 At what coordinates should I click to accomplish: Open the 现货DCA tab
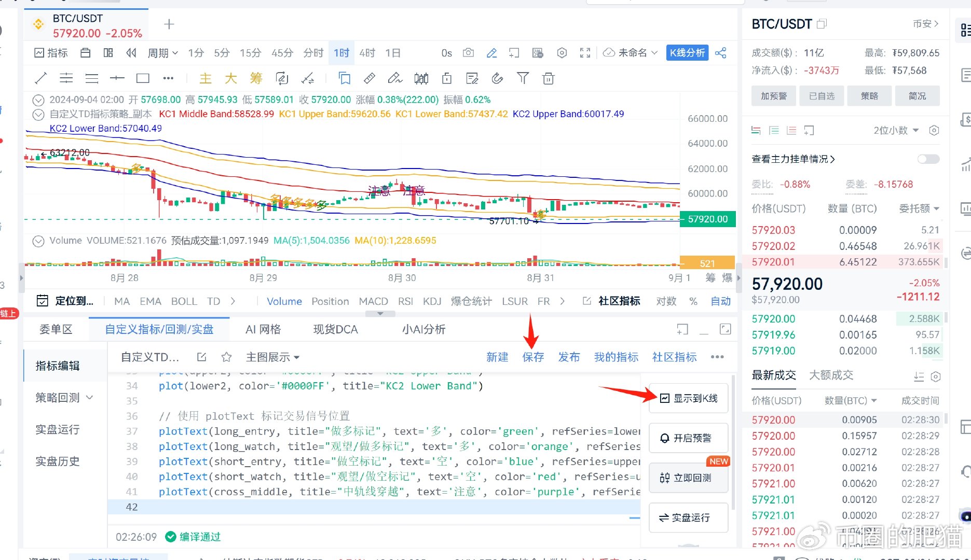click(x=335, y=329)
